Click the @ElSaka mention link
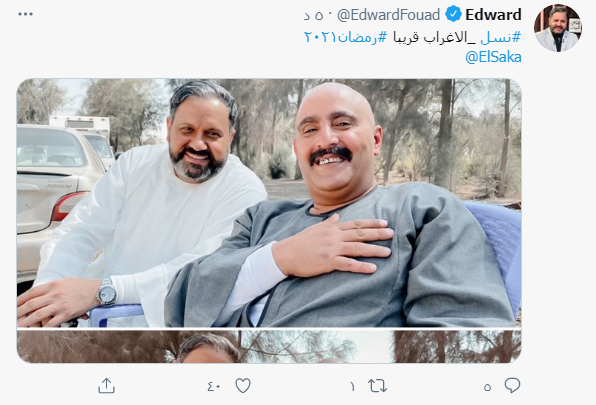The width and height of the screenshot is (596, 405). point(493,57)
